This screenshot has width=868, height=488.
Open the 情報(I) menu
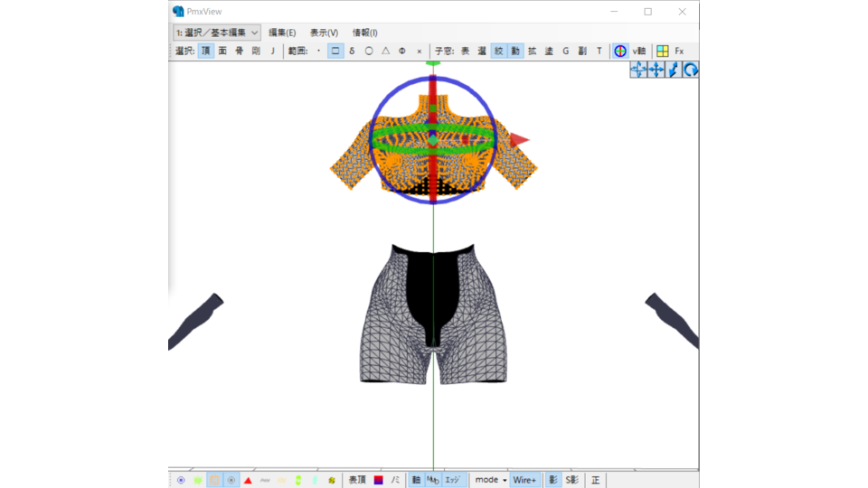click(x=364, y=33)
